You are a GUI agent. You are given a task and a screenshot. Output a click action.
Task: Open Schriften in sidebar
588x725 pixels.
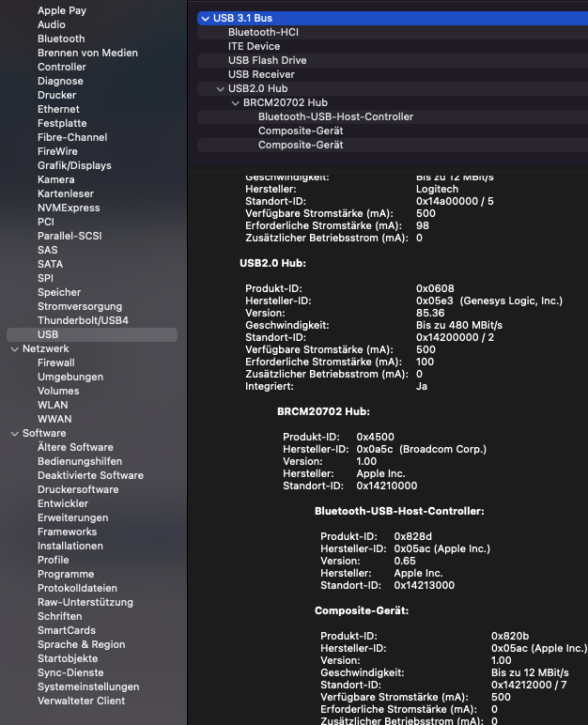pos(60,617)
